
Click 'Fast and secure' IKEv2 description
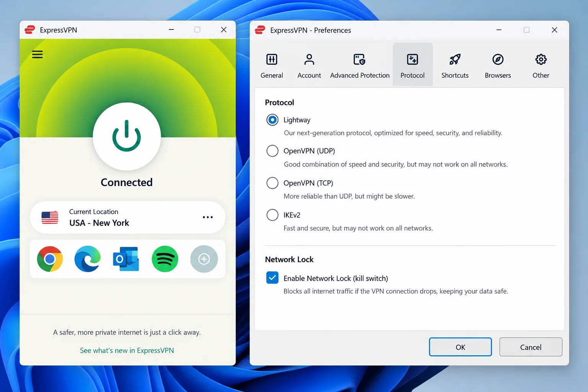tap(358, 228)
